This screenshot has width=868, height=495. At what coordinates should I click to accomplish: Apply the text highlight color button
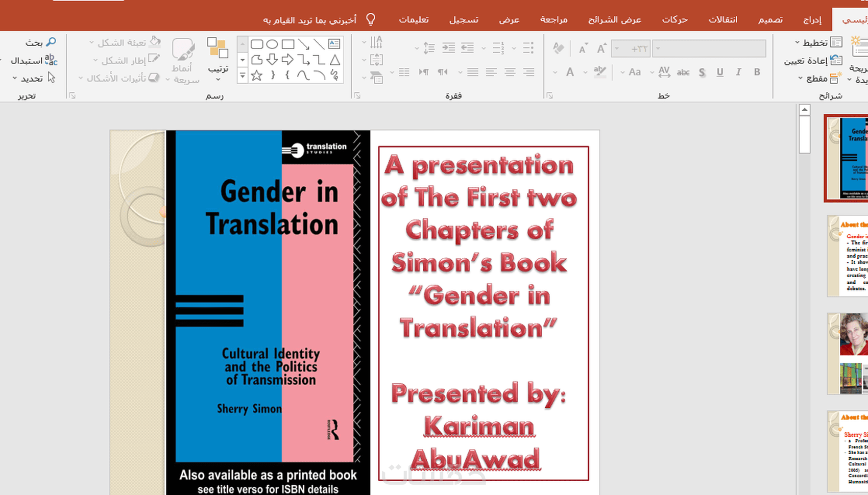(x=600, y=72)
